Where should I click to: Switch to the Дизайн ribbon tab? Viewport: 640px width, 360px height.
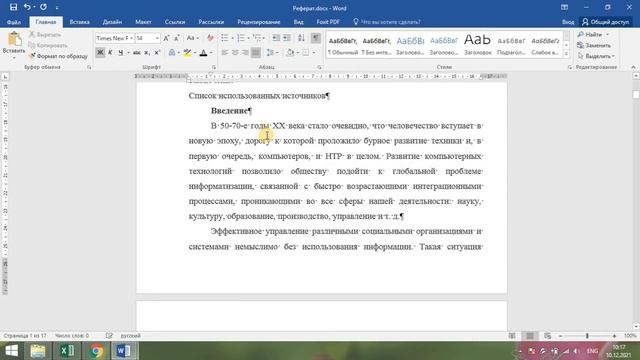tap(112, 22)
